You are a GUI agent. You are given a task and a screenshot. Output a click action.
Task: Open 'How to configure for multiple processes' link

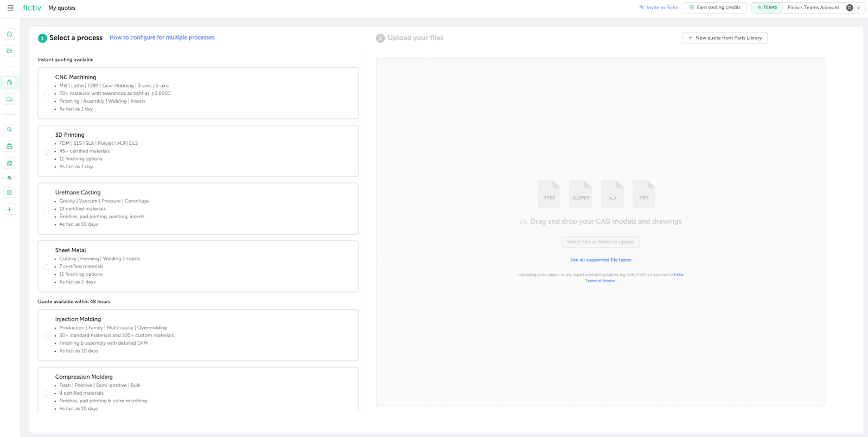click(162, 37)
